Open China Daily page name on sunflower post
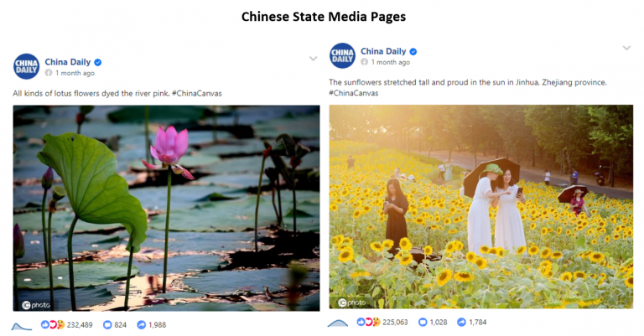This screenshot has width=644, height=336. [x=383, y=51]
